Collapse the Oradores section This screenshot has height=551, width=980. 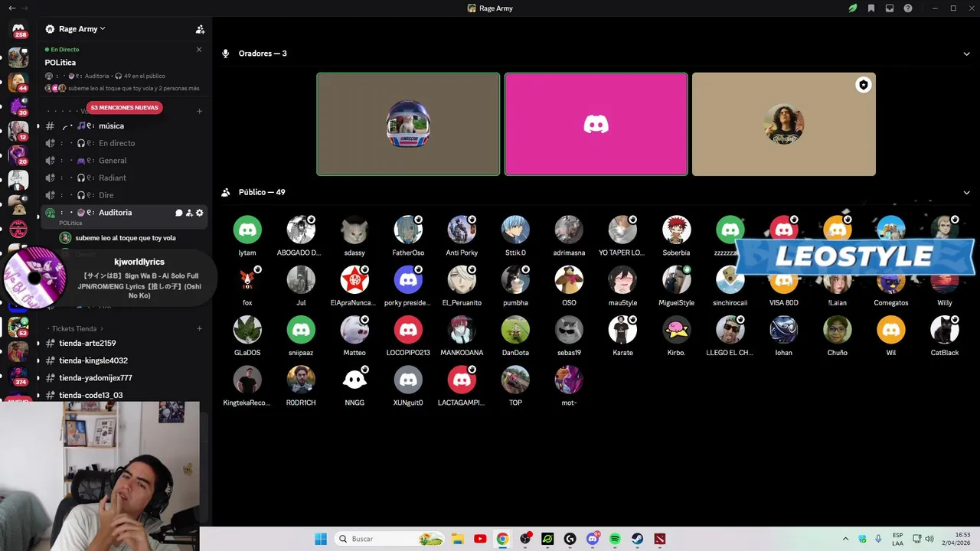pyautogui.click(x=966, y=54)
